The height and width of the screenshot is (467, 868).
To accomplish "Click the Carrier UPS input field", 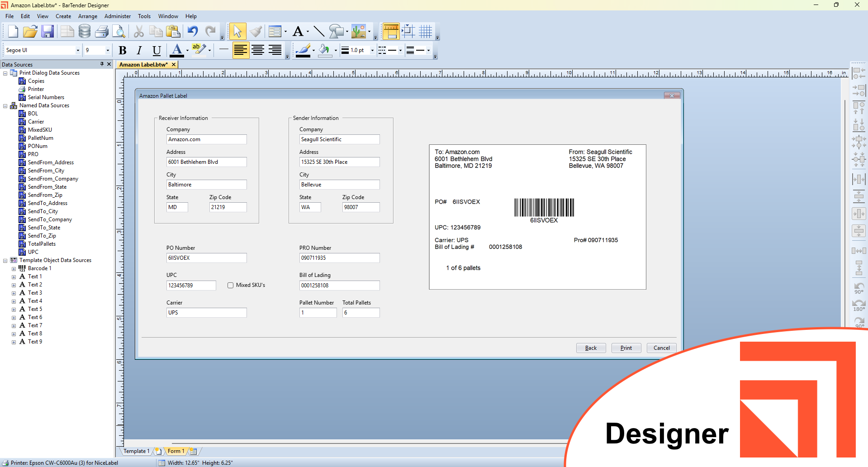I will coord(206,313).
